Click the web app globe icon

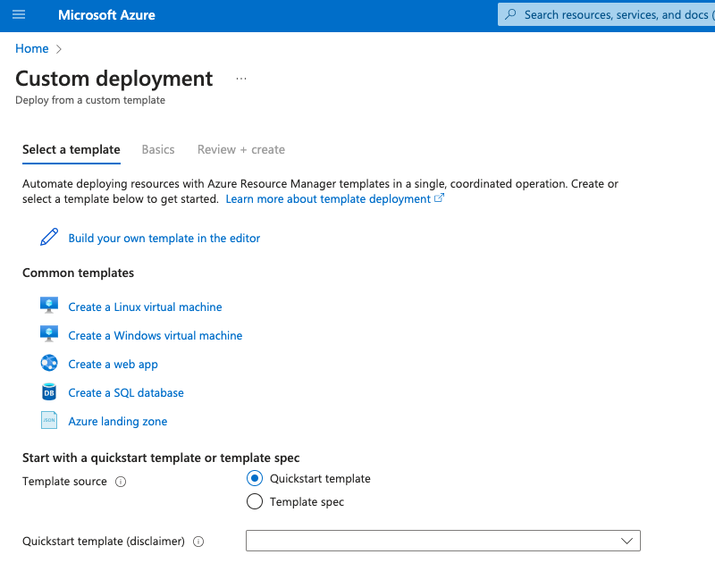49,363
